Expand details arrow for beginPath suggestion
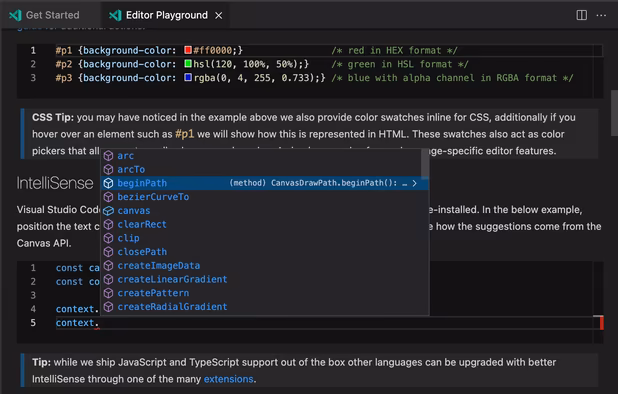 [414, 183]
